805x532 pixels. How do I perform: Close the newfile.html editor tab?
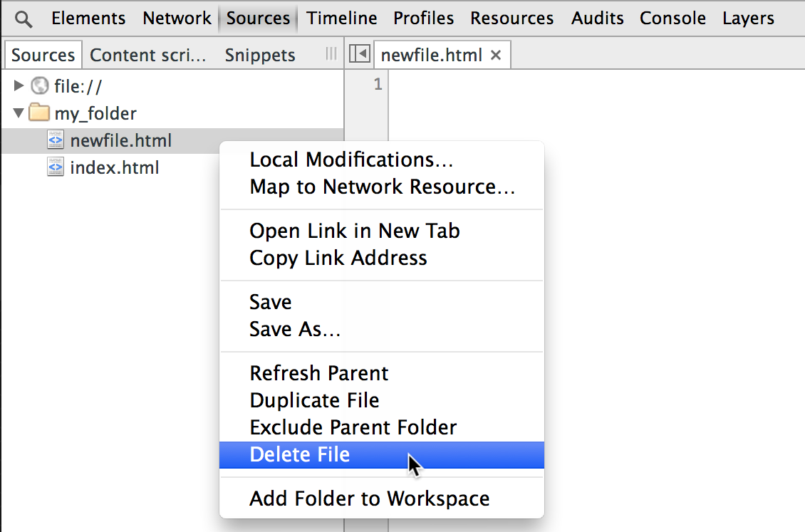(497, 55)
